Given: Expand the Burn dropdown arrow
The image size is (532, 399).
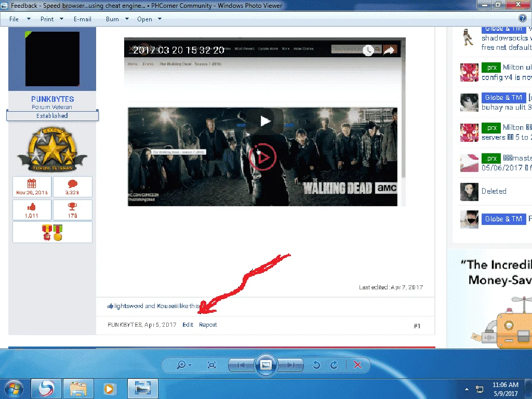Looking at the screenshot, I should tap(127, 19).
